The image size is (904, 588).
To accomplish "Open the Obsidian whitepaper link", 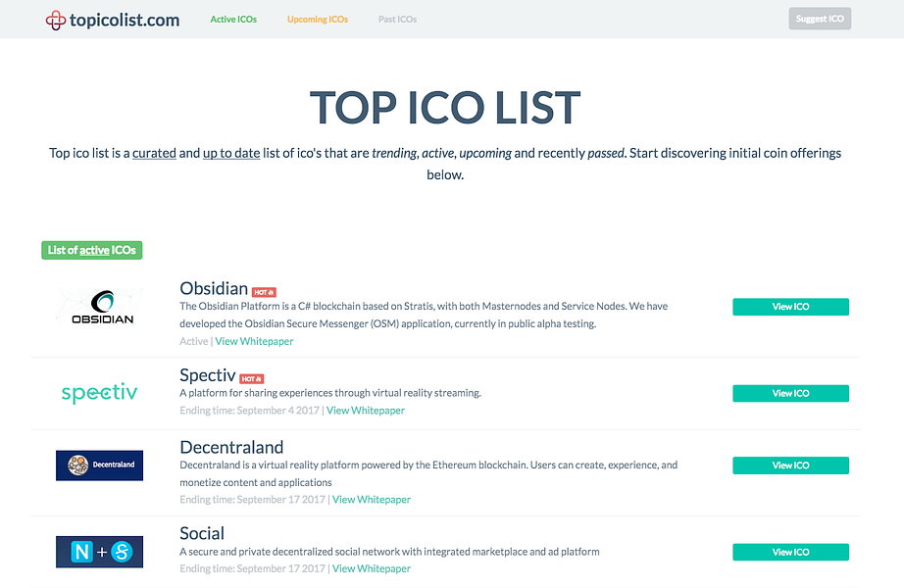I will click(254, 340).
